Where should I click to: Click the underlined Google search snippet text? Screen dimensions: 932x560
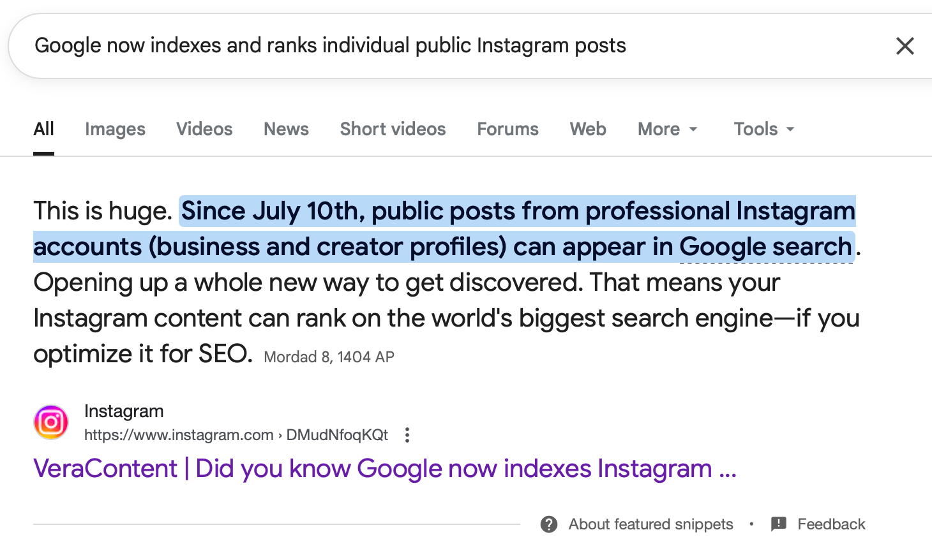tap(766, 247)
